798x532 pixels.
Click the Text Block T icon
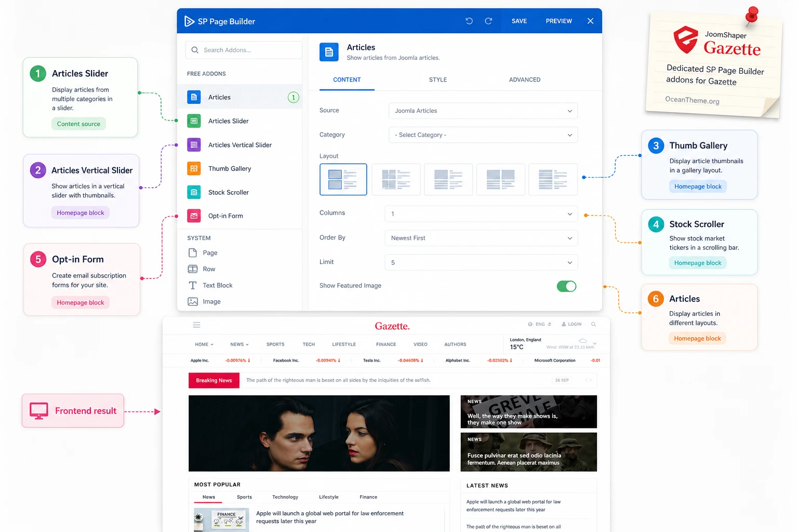(193, 285)
